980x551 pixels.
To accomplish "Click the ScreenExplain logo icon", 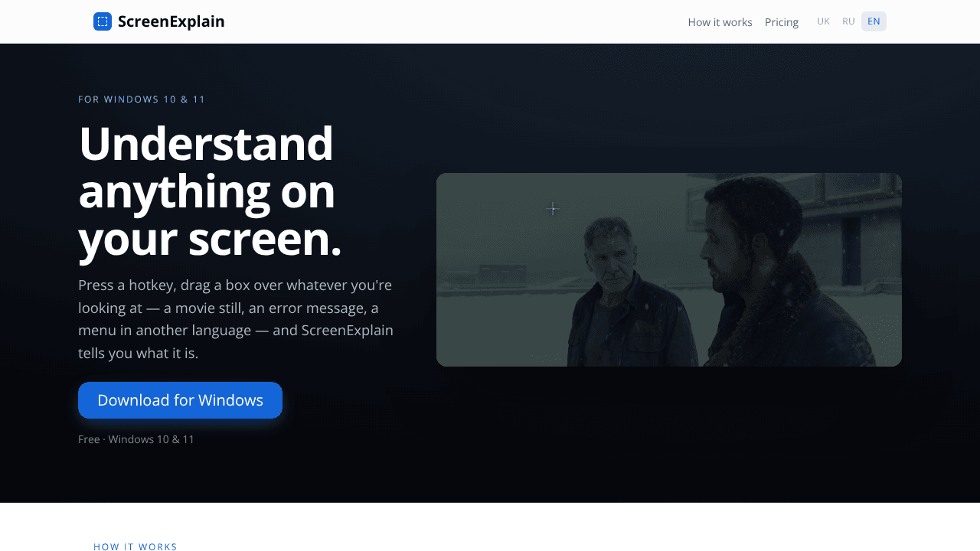I will click(x=103, y=21).
